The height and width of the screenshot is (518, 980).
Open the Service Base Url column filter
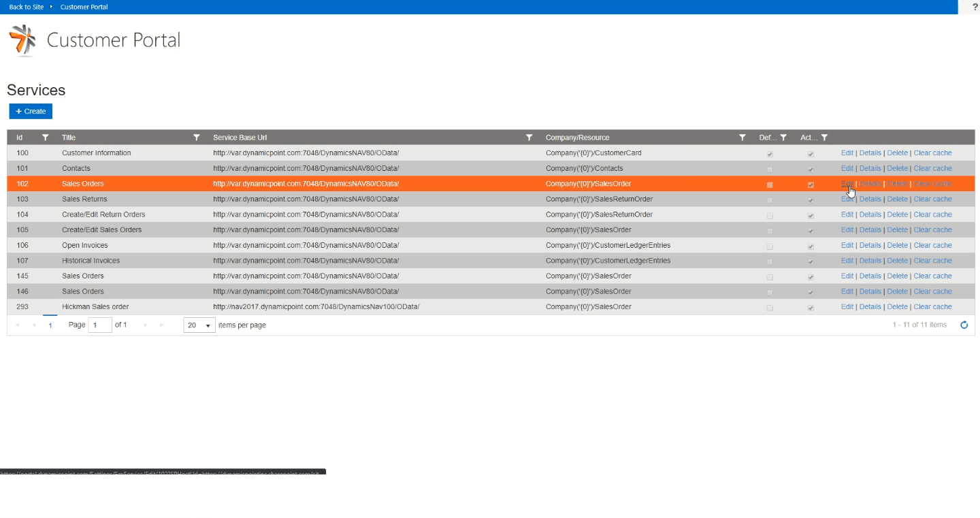pos(529,137)
